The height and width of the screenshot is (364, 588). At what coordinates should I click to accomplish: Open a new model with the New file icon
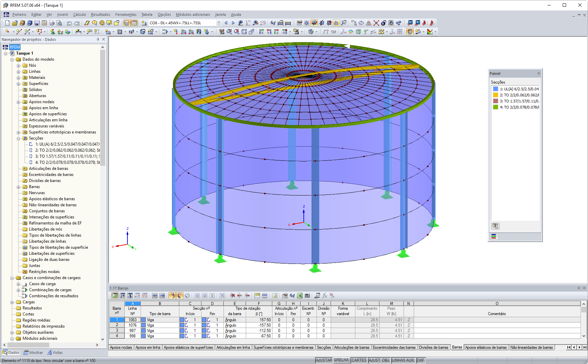[7, 23]
